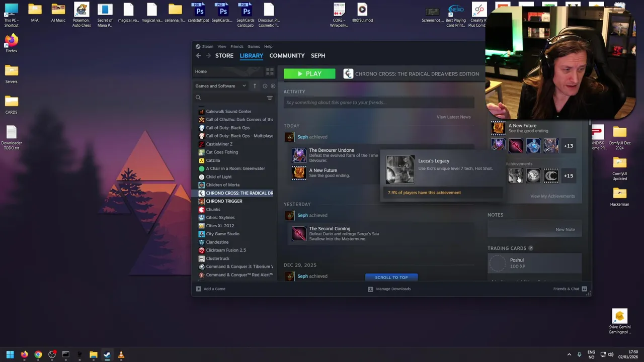The width and height of the screenshot is (644, 362).
Task: Click the crescent moon locked achievement icon
Action: [550, 176]
